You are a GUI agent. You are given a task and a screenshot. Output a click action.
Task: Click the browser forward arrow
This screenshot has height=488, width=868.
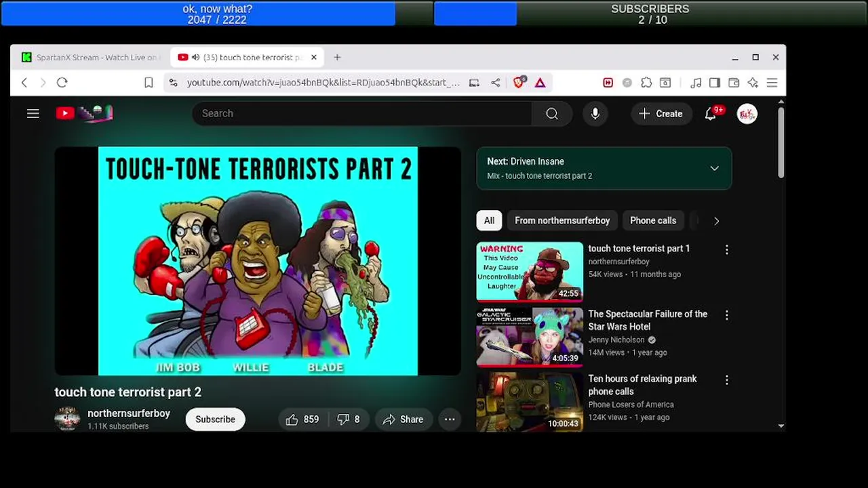point(43,83)
